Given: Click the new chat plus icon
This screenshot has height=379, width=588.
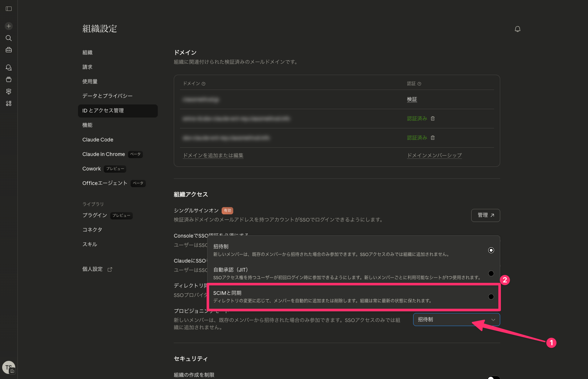Looking at the screenshot, I should pos(9,26).
